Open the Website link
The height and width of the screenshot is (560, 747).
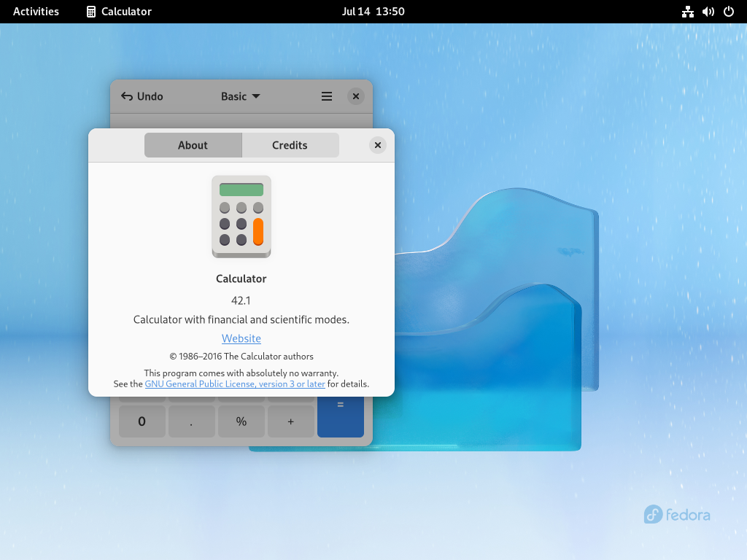(x=241, y=338)
